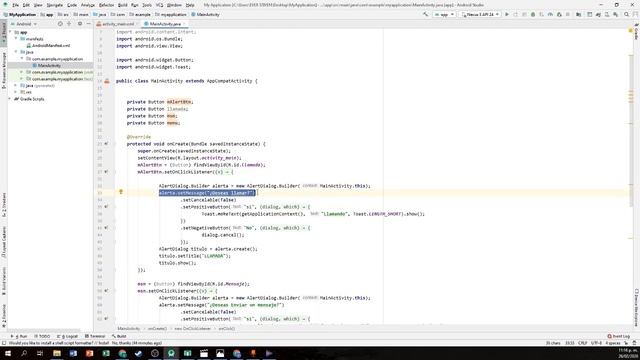Viewport: 640px width, 360px height.
Task: Expand Gradle Scripts node
Action: click(10, 99)
